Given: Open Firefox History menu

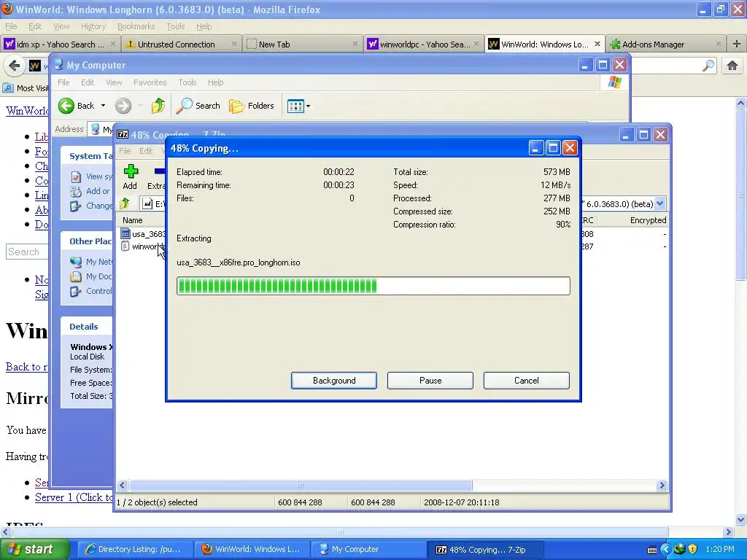Looking at the screenshot, I should [93, 26].
